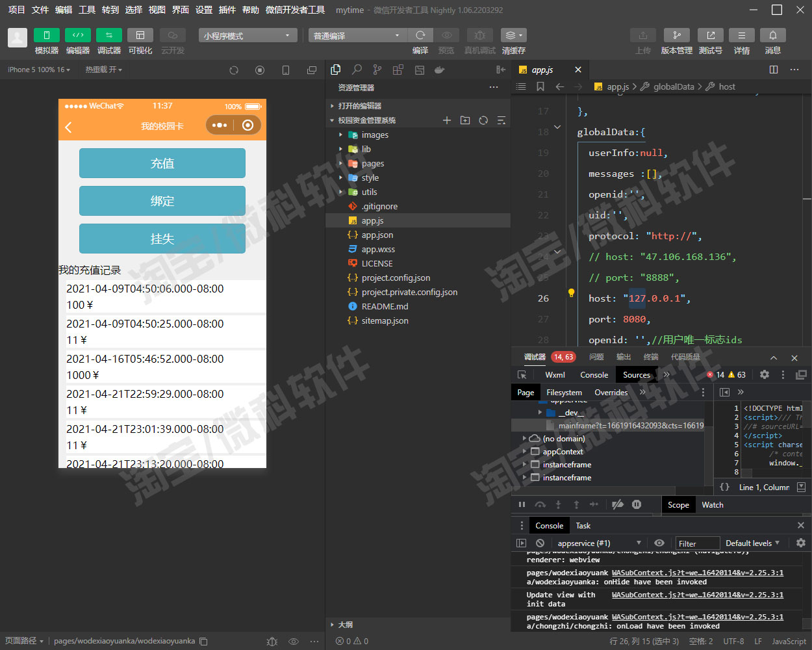Open the 微信开发者工具 menu
This screenshot has height=650, width=812.
tap(296, 10)
